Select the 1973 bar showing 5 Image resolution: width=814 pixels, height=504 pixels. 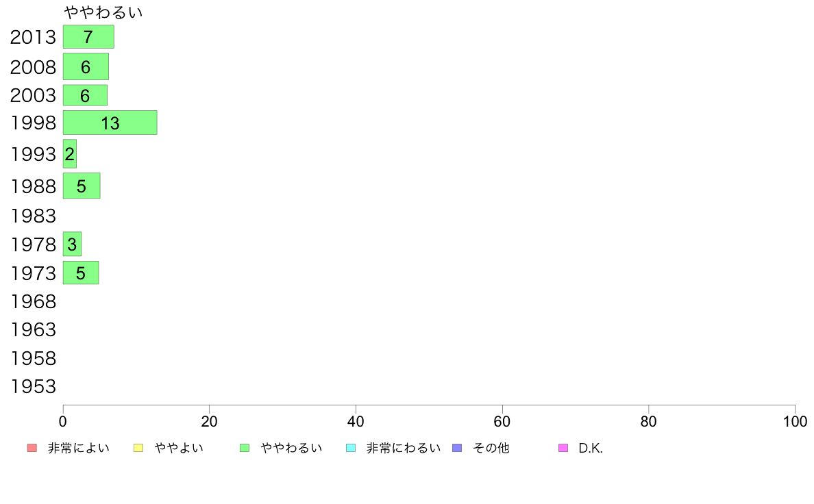[x=81, y=273]
